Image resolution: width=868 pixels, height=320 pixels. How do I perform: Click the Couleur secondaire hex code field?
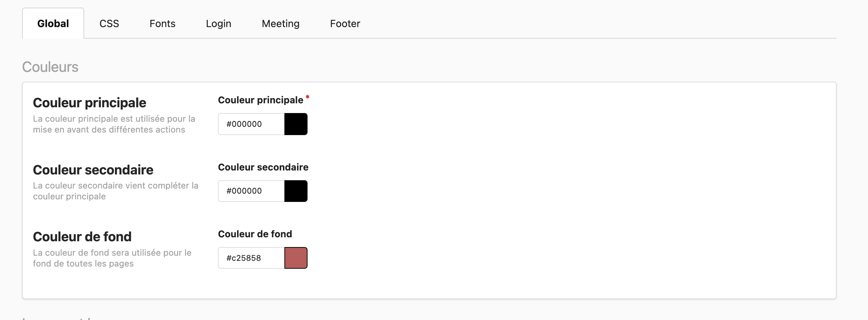pos(252,191)
